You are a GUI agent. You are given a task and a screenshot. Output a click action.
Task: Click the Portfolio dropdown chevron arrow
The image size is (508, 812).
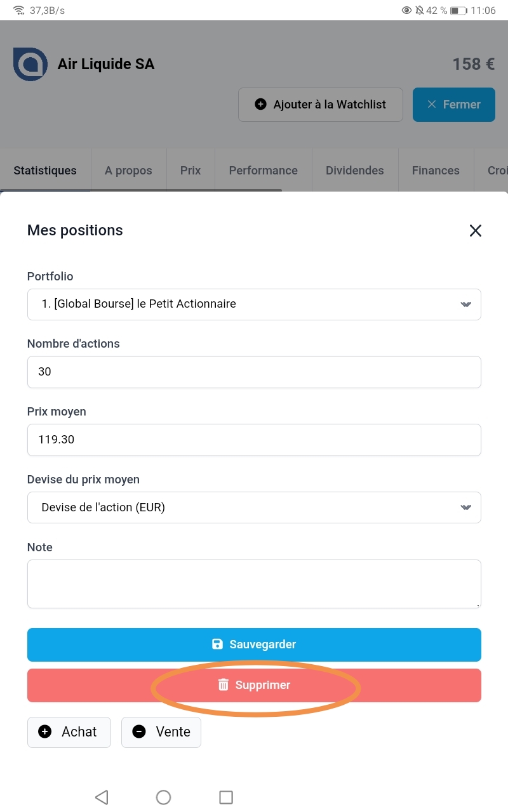point(466,304)
